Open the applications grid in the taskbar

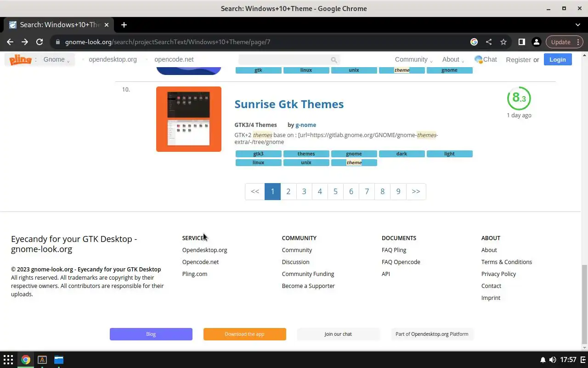pos(8,360)
